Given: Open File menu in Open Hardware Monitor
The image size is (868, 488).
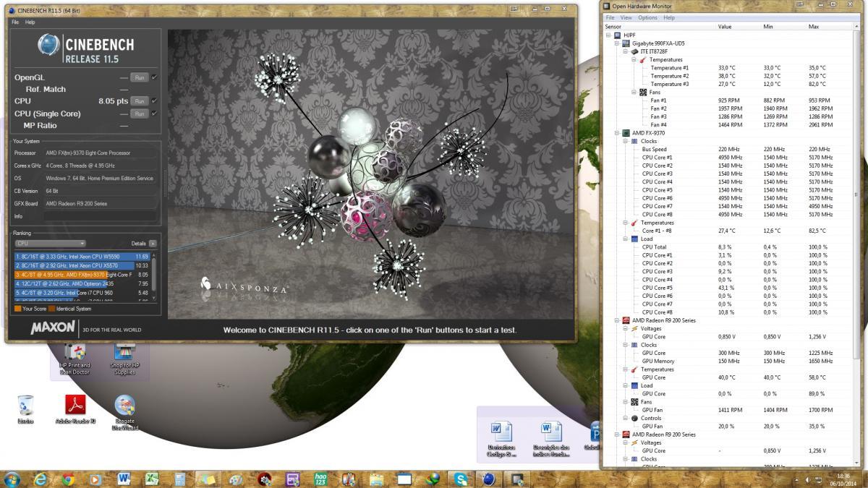Looking at the screenshot, I should (x=610, y=17).
